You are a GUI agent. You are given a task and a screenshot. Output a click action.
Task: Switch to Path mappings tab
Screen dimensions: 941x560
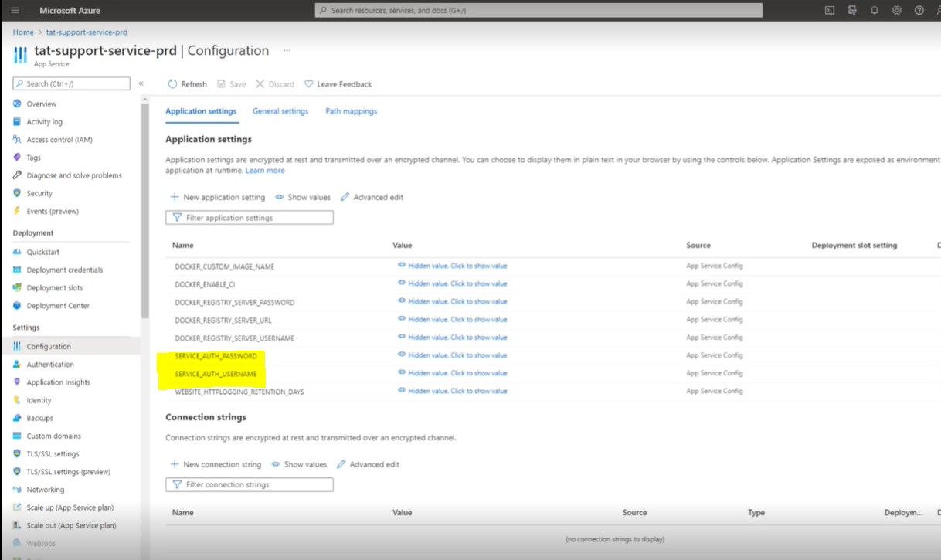coord(352,111)
